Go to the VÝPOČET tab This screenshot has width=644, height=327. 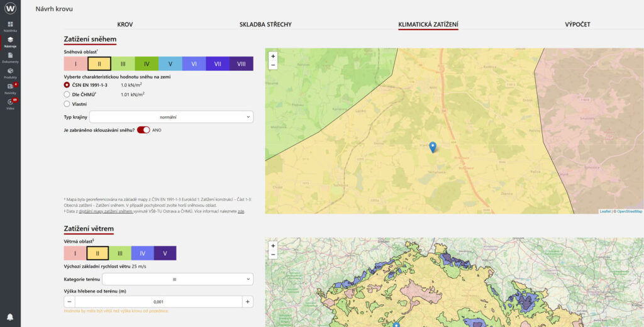pyautogui.click(x=577, y=25)
